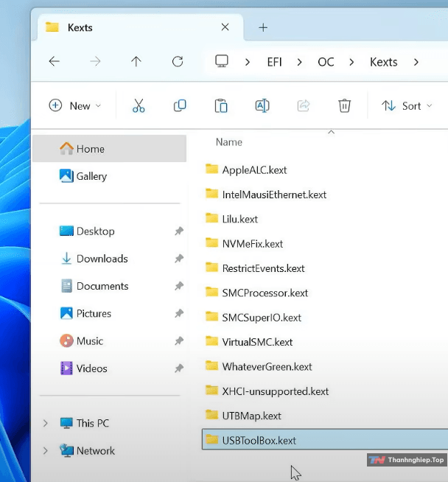The image size is (448, 482).
Task: Click the Rename icon
Action: click(262, 105)
